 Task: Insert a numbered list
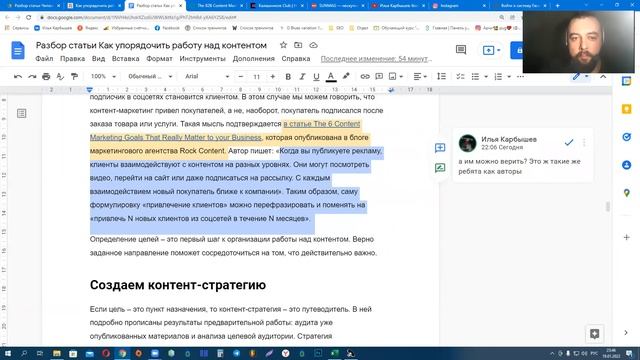(498, 77)
